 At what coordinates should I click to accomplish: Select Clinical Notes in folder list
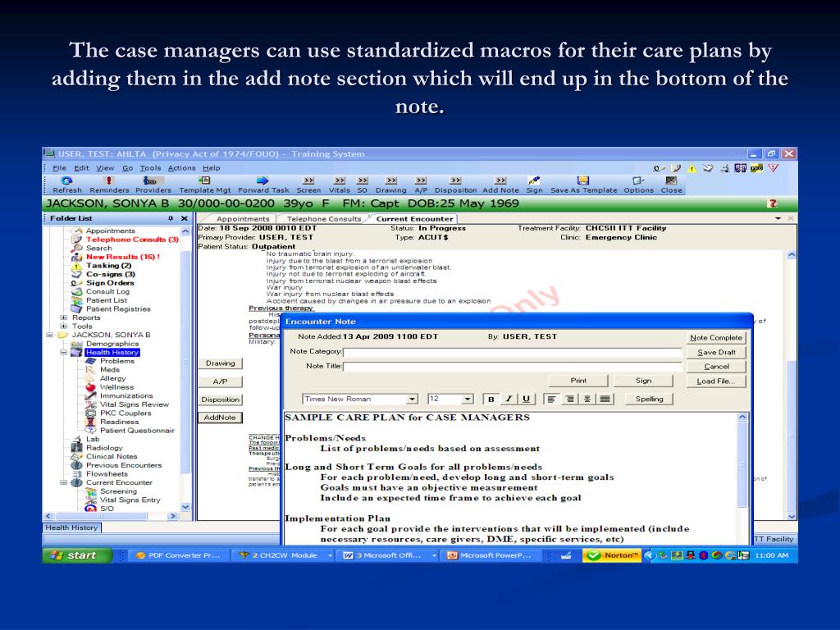(x=112, y=456)
